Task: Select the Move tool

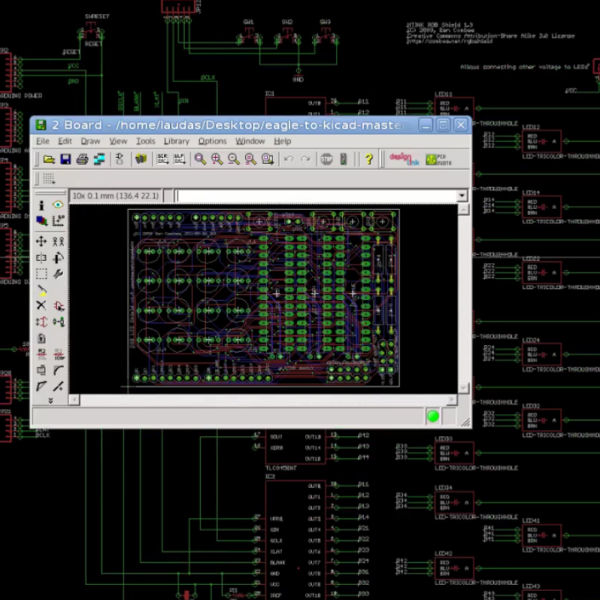Action: point(41,241)
